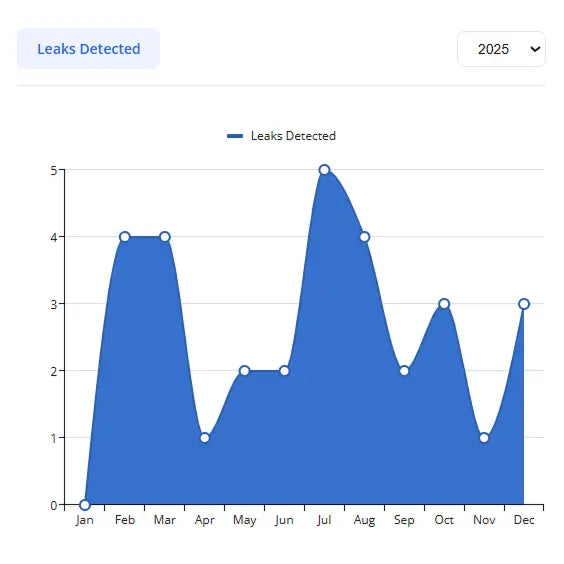564x564 pixels.
Task: Click the Jul peak data point at 5
Action: pos(324,170)
